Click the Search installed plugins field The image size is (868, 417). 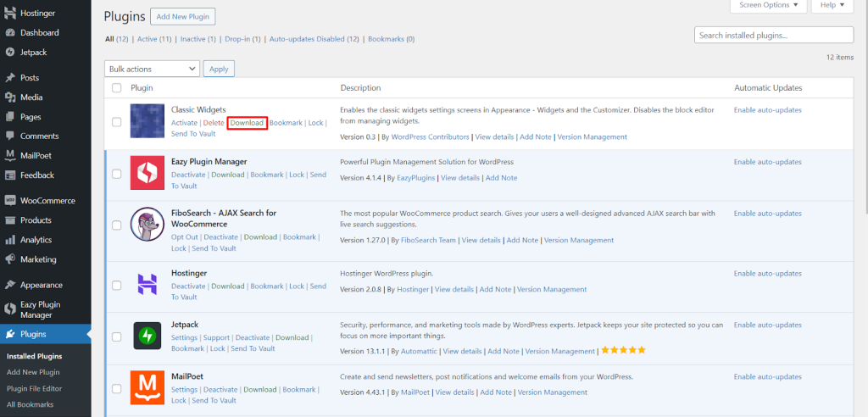(x=774, y=35)
